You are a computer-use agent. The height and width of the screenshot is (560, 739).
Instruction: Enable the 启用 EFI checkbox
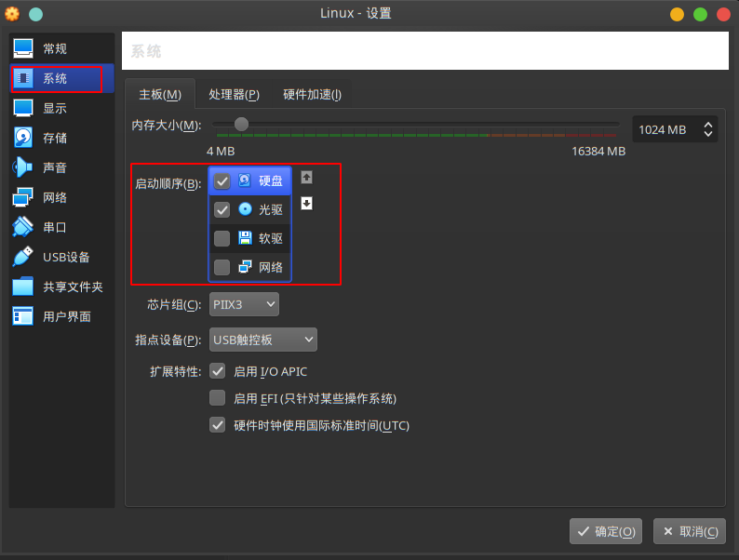tap(217, 398)
